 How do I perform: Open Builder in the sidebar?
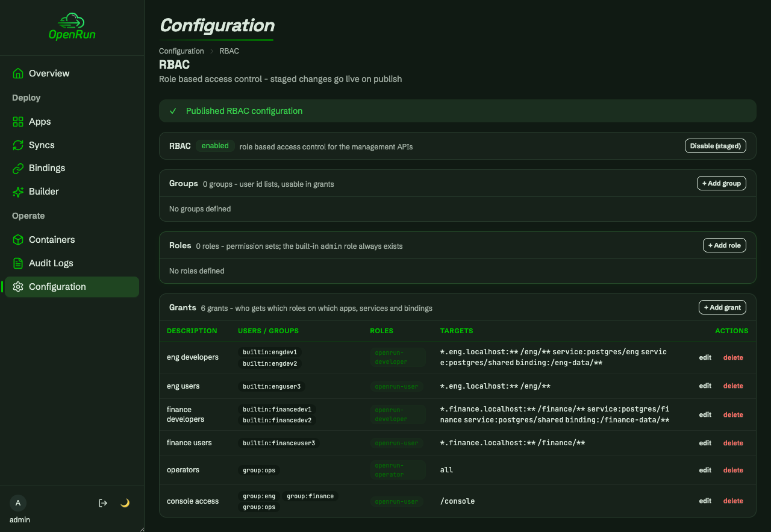(x=72, y=192)
